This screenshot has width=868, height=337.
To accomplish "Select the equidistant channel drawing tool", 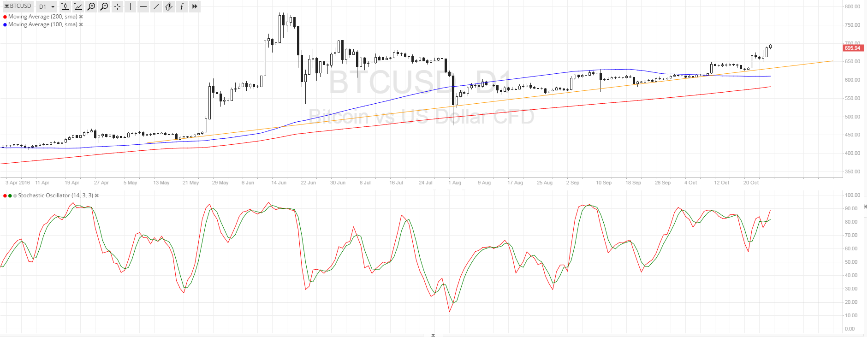I will [x=169, y=6].
